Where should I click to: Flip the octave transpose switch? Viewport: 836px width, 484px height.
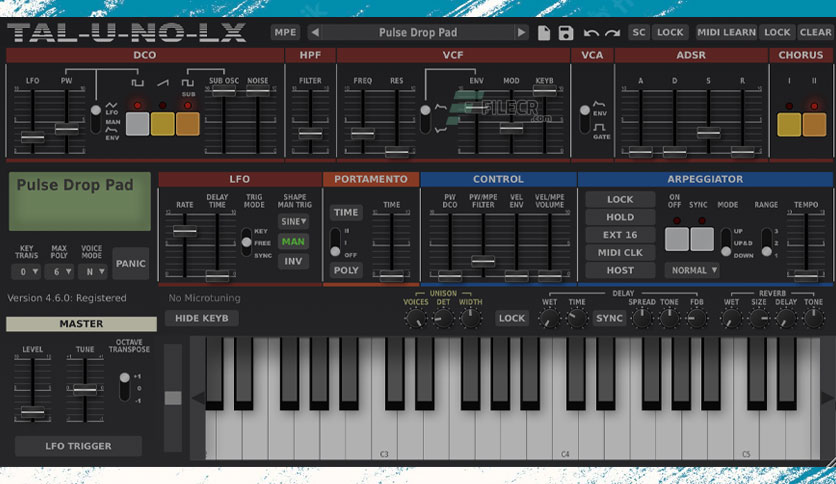[x=125, y=387]
